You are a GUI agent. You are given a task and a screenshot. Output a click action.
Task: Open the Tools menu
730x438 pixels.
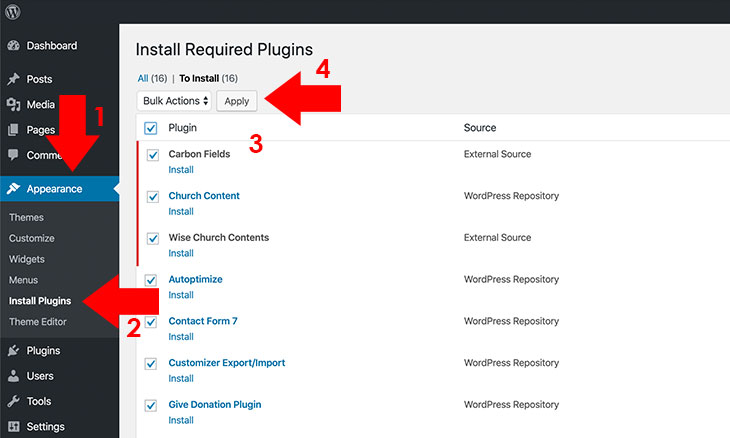pos(39,401)
